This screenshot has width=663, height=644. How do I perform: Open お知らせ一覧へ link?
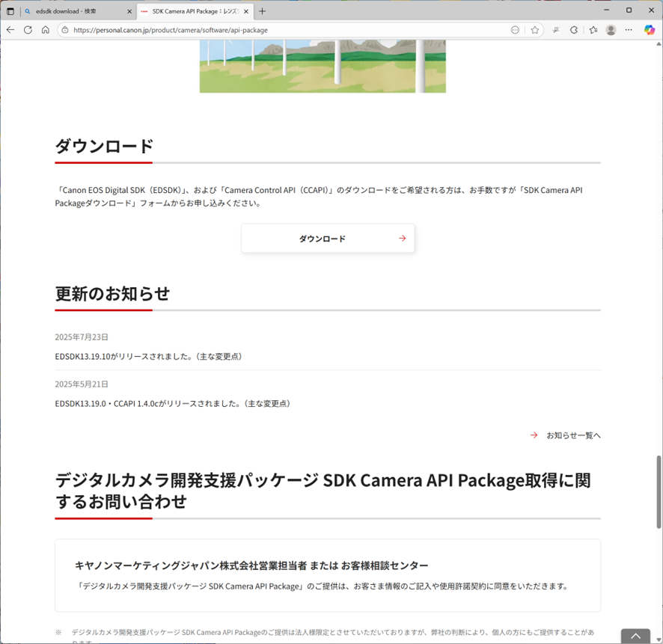click(572, 435)
